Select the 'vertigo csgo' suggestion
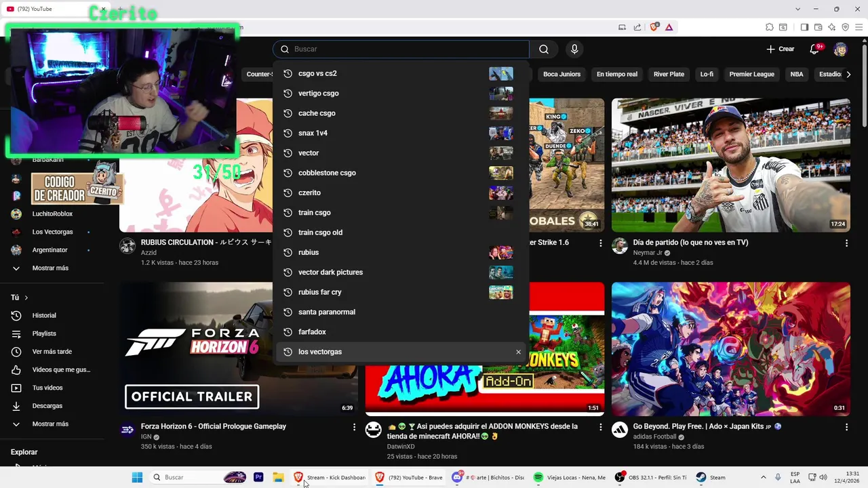 click(x=401, y=94)
